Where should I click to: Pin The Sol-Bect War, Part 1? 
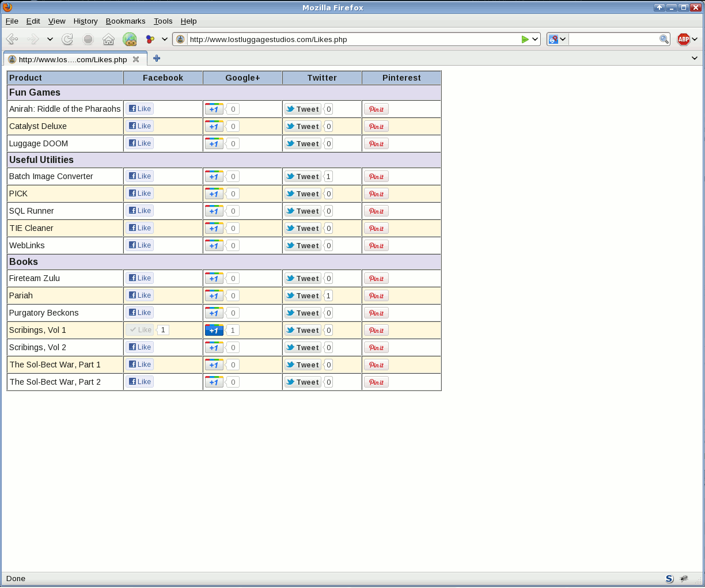376,365
